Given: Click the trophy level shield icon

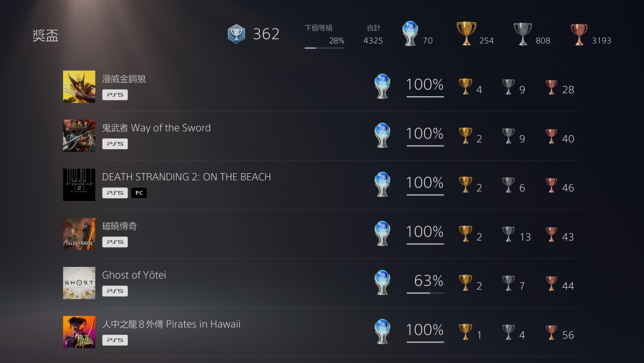Looking at the screenshot, I should coord(236,33).
